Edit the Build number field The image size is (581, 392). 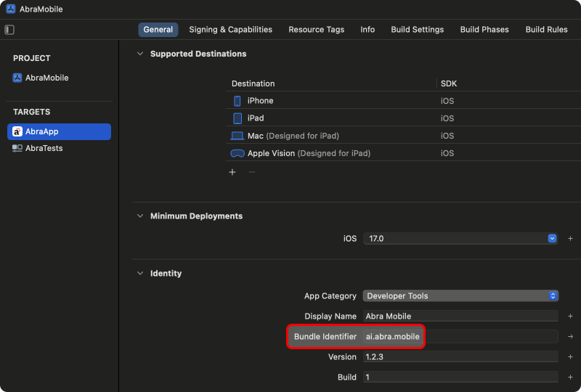[x=460, y=377]
